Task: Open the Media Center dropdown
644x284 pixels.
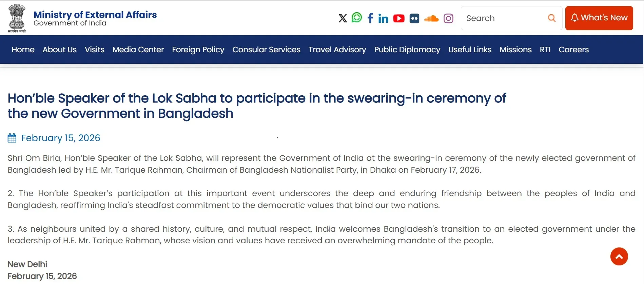Action: pos(138,50)
